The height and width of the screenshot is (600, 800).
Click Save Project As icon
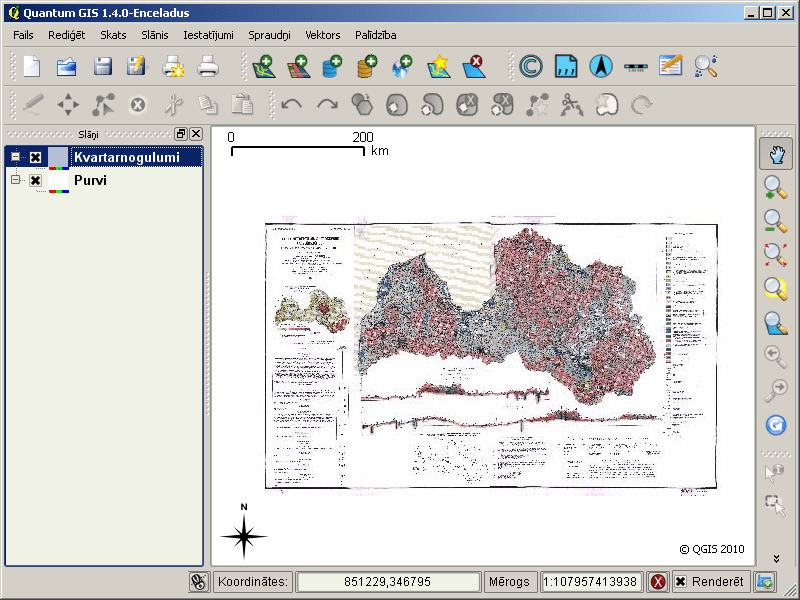(x=136, y=66)
